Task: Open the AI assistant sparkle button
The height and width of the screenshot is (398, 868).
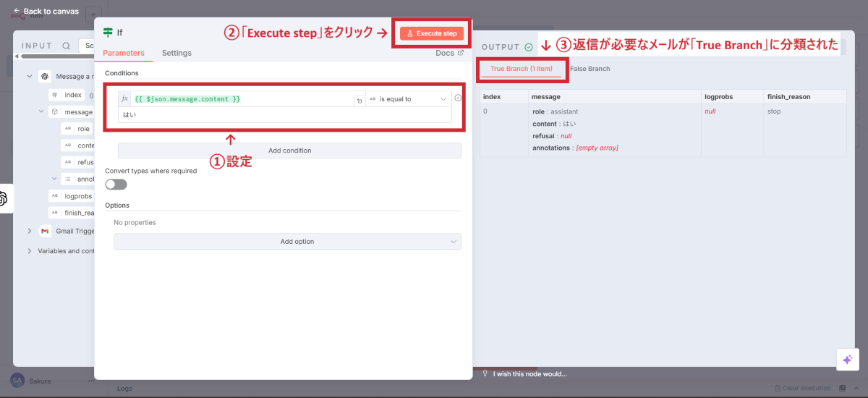Action: [x=847, y=360]
